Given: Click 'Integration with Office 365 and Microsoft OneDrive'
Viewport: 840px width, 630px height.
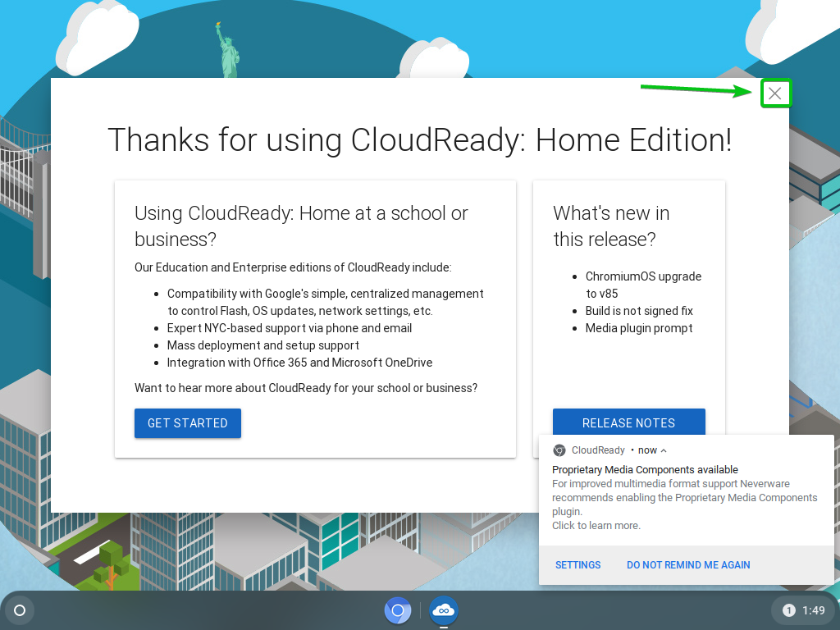Looking at the screenshot, I should pos(299,363).
